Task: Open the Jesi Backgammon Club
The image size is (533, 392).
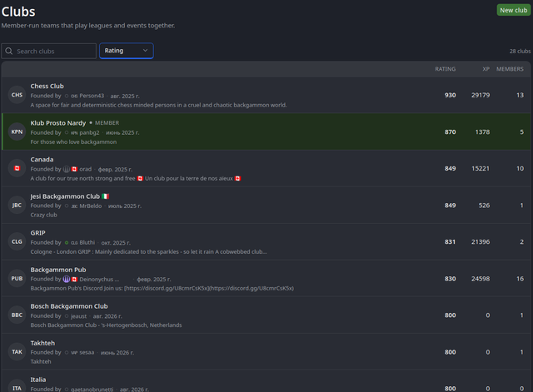Action: tap(65, 196)
